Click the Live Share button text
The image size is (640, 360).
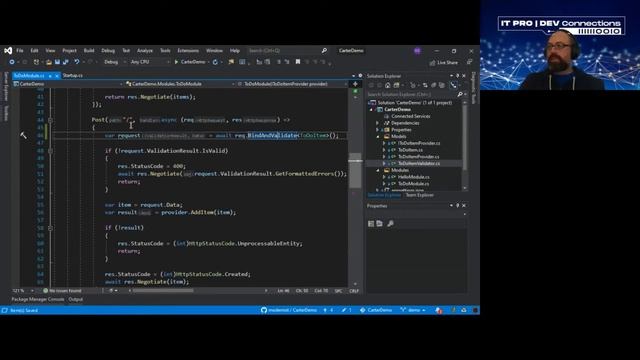coord(447,62)
